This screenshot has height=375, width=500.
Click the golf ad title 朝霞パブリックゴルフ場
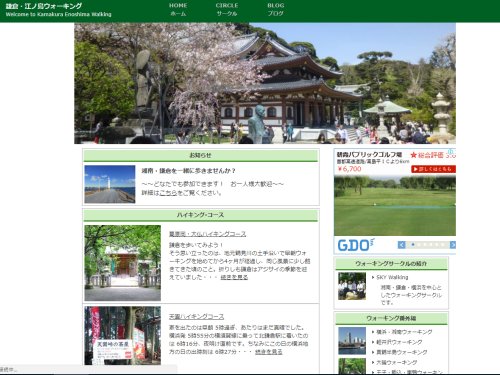pos(369,154)
